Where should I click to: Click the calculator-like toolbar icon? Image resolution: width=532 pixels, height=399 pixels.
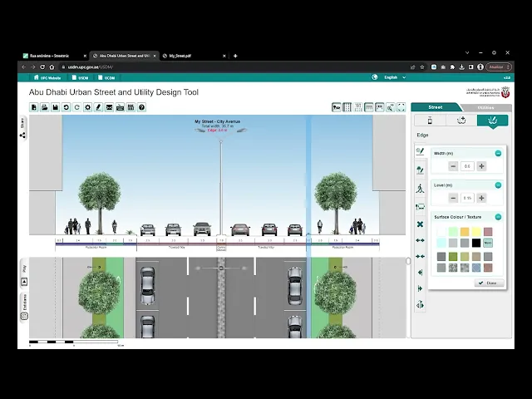tap(131, 107)
